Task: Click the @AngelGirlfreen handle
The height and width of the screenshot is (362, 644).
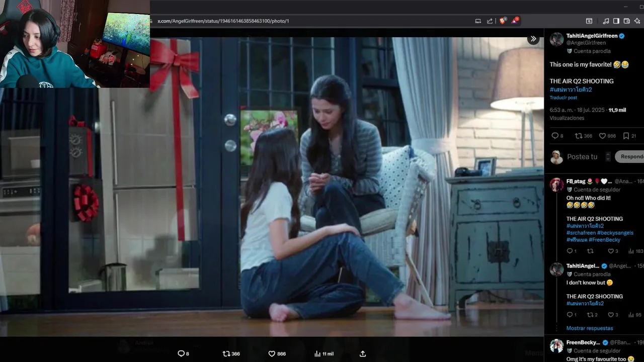Action: pos(586,43)
